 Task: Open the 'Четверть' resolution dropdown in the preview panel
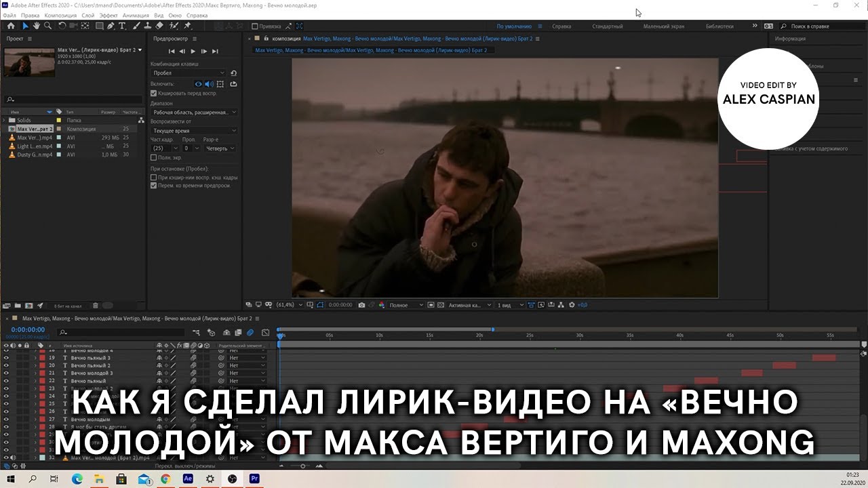tap(219, 148)
